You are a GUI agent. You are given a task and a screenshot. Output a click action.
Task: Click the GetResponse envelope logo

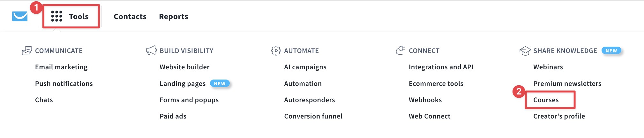(20, 16)
